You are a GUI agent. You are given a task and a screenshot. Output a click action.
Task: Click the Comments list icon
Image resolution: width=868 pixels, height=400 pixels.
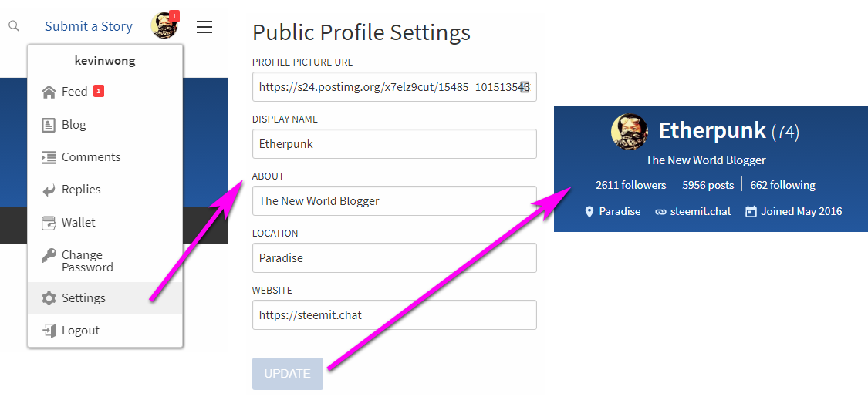(x=49, y=157)
